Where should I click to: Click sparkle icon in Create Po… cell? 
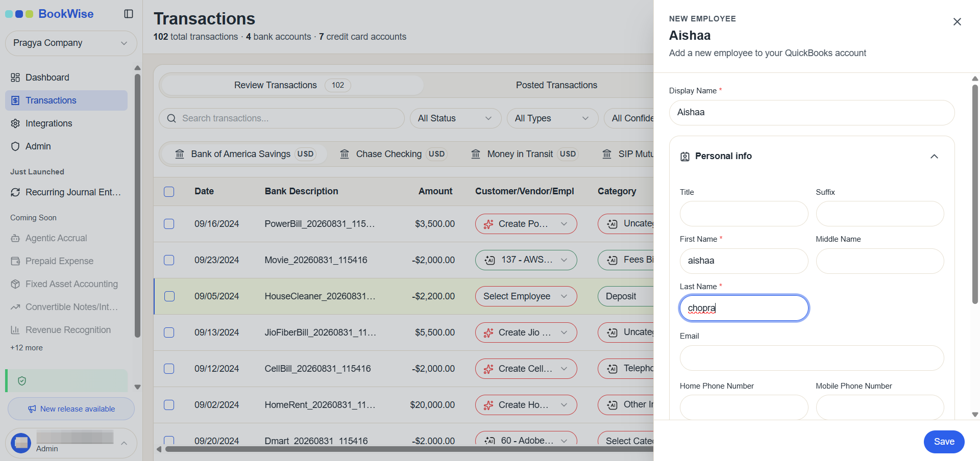tap(488, 224)
